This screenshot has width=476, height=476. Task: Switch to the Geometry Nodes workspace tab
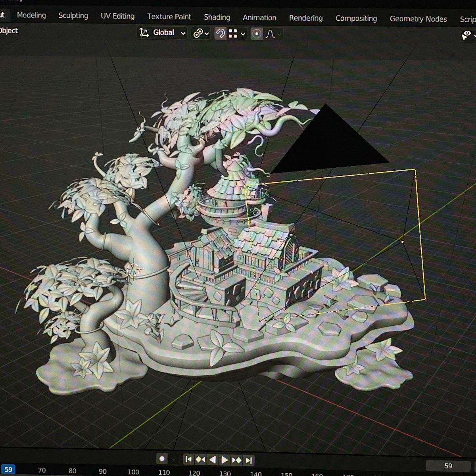pyautogui.click(x=418, y=19)
